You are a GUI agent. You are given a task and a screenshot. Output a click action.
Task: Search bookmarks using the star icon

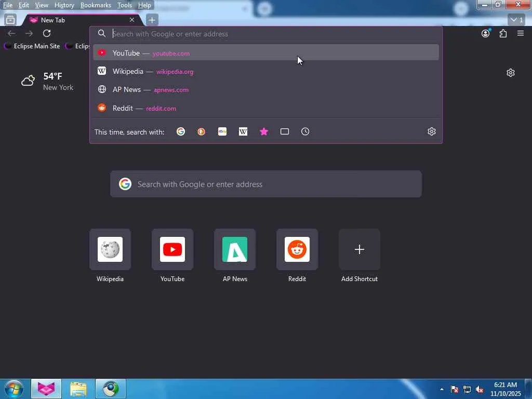264,131
